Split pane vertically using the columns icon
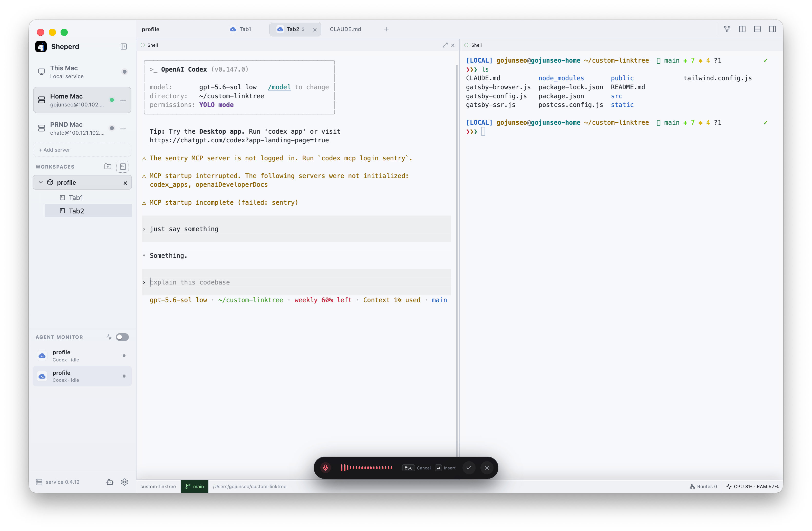The image size is (812, 531). click(742, 29)
